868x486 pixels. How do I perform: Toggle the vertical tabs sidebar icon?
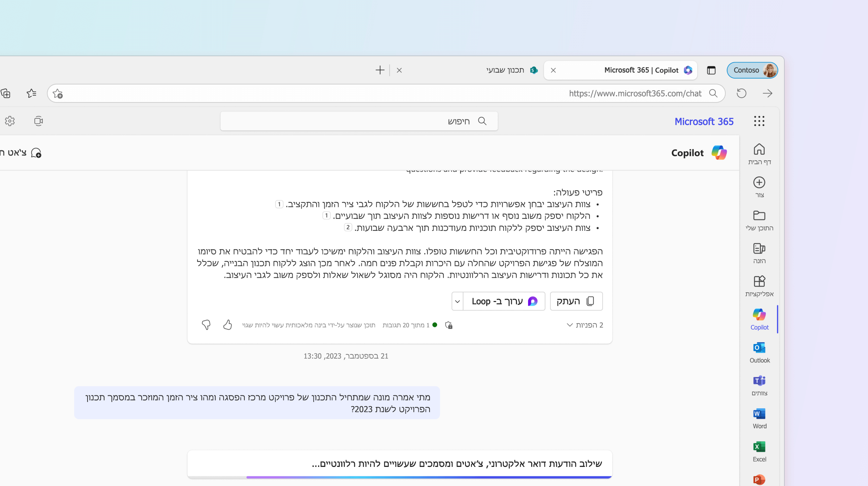coord(711,70)
